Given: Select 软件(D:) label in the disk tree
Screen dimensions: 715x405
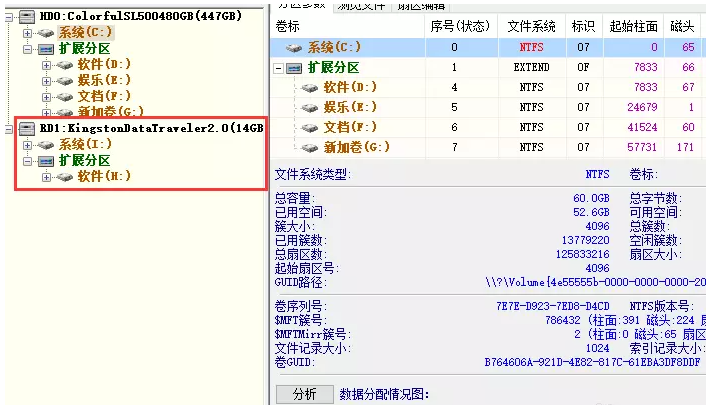Looking at the screenshot, I should pos(104,64).
